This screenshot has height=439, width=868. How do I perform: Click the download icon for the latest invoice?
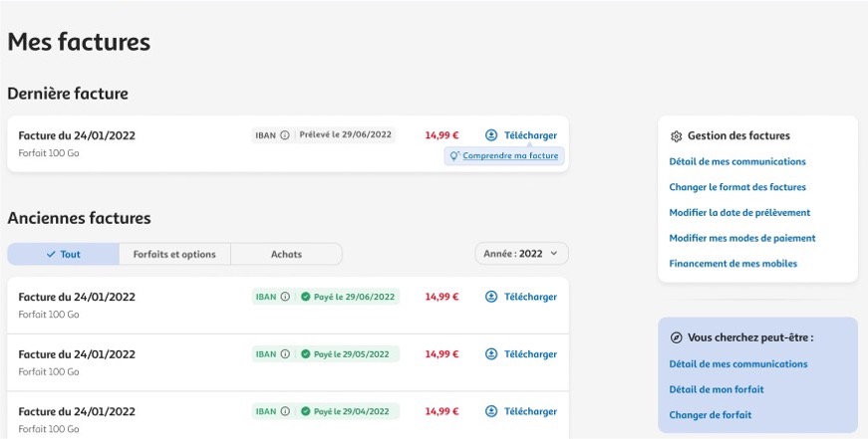point(491,135)
